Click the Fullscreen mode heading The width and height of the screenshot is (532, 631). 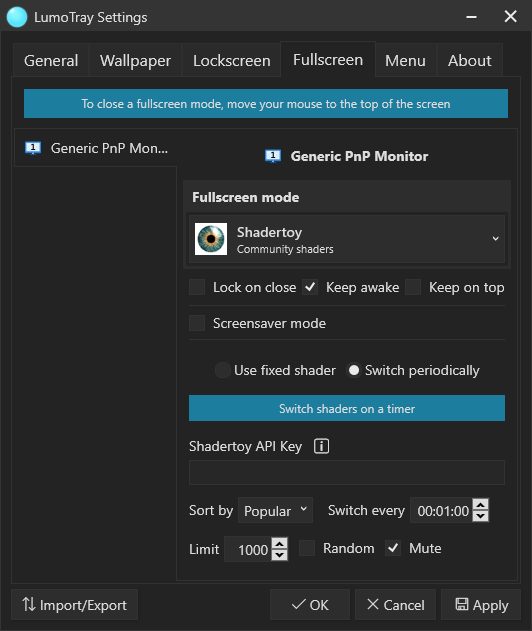click(245, 198)
